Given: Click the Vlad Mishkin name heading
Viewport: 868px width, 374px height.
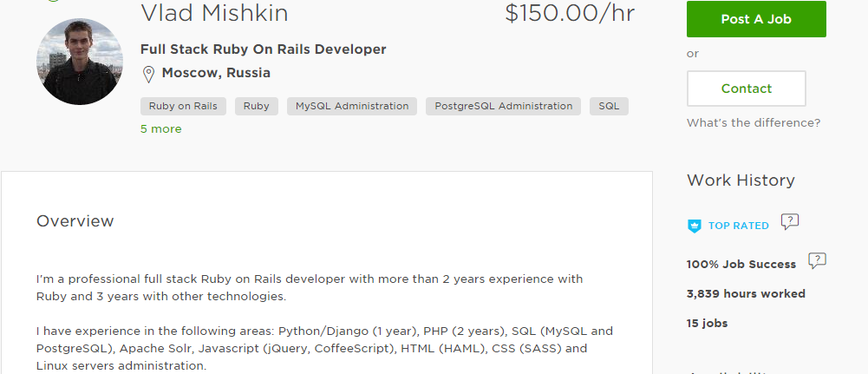Looking at the screenshot, I should 215,13.
